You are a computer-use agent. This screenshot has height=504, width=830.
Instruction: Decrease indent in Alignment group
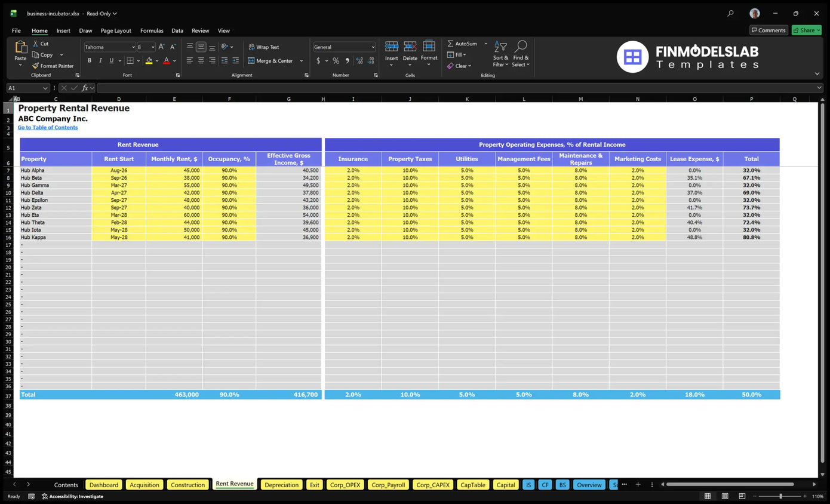pos(225,60)
